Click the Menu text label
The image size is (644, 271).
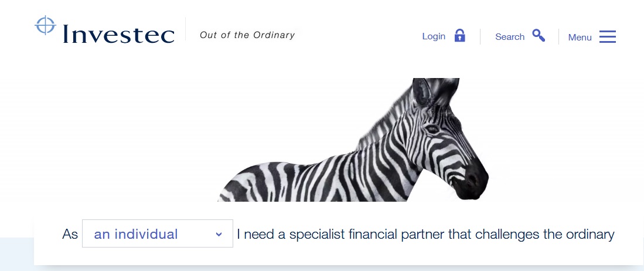coord(580,38)
